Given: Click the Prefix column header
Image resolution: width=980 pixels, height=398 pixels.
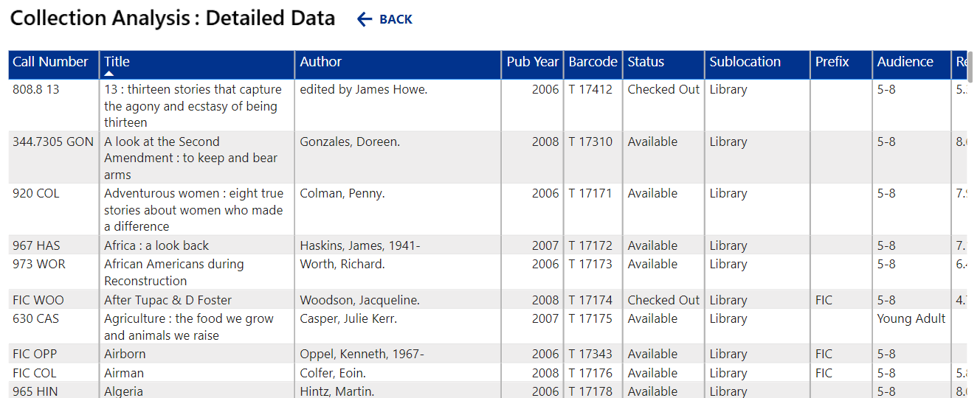Looking at the screenshot, I should pos(832,62).
